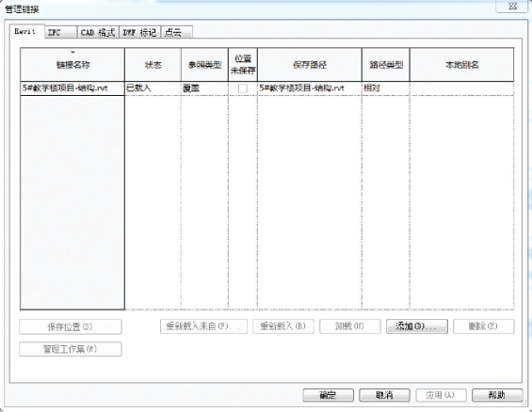Select the Revit tab

(x=26, y=31)
